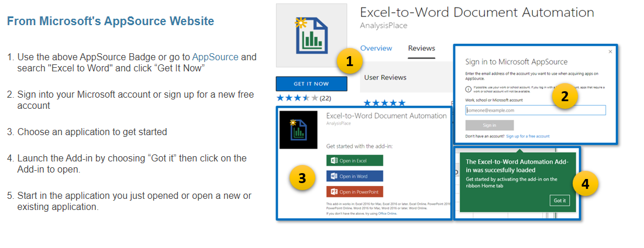Click the From Microsoft's AppSource Website heading

[x=111, y=21]
